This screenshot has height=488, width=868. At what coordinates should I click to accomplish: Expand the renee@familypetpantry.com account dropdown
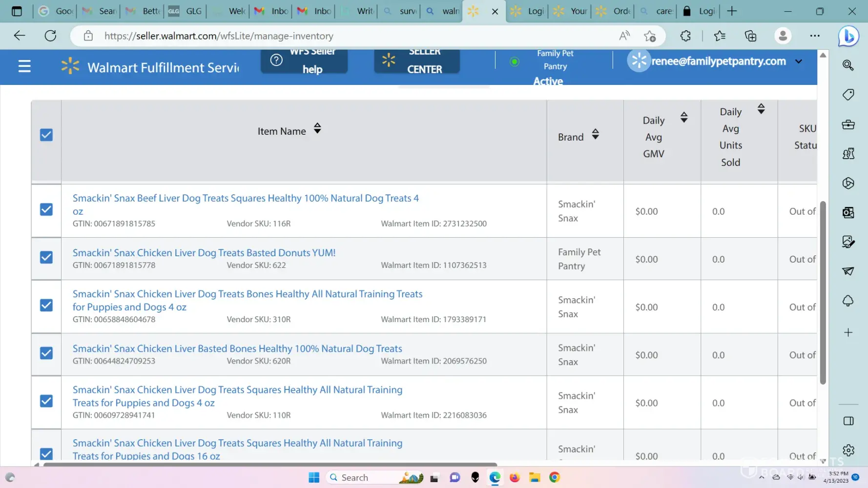799,61
